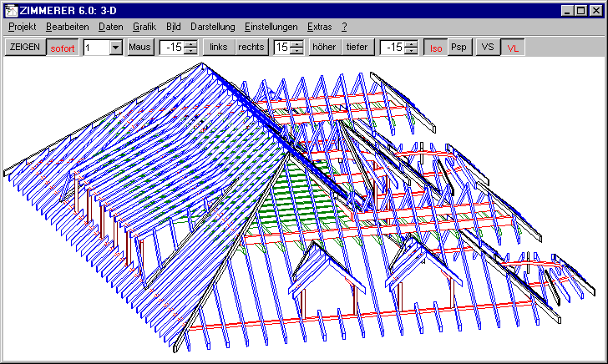
Task: Open the Darstellung menu
Action: coord(213,27)
